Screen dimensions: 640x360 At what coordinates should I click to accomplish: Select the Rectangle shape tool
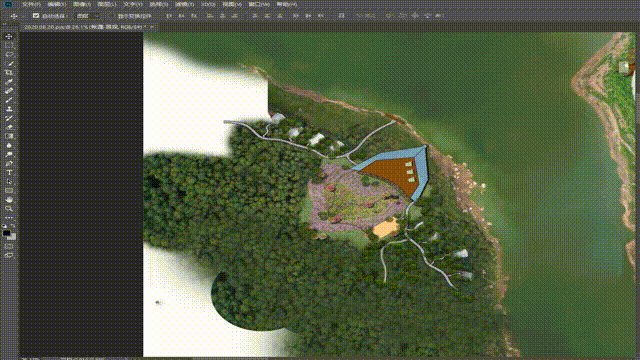9,191
